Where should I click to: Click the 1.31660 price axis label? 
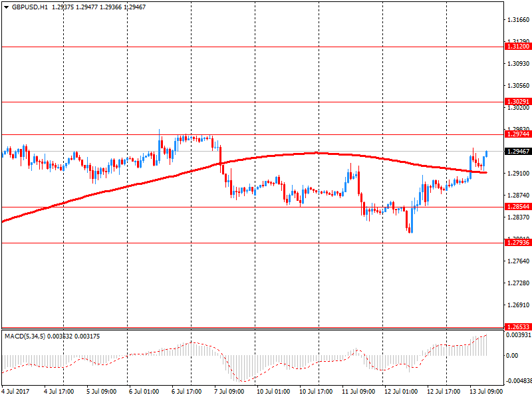pyautogui.click(x=518, y=20)
